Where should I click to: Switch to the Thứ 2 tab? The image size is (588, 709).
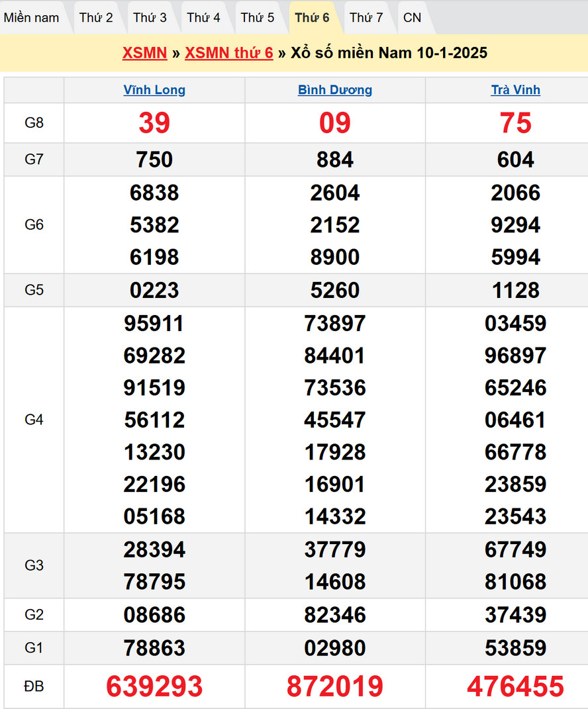pyautogui.click(x=96, y=18)
